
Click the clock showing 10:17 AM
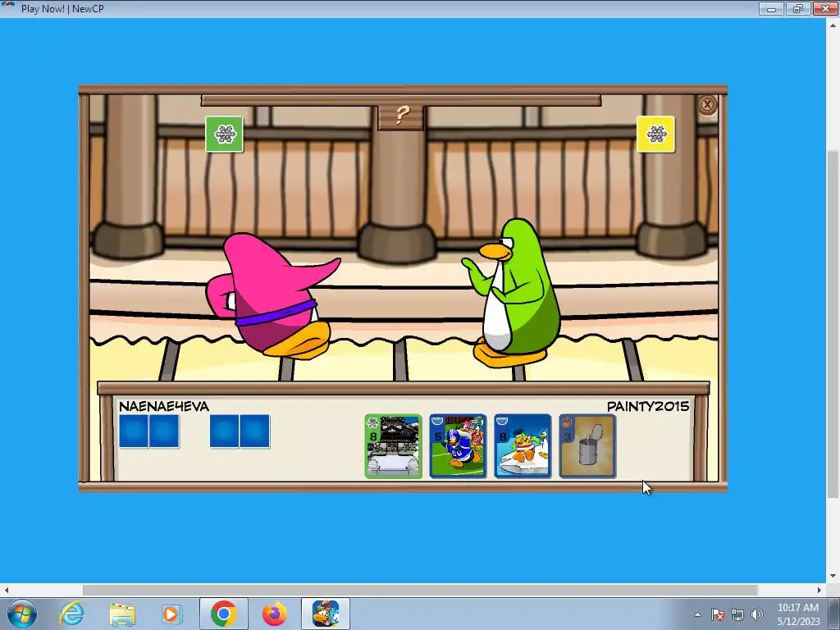coord(798,608)
